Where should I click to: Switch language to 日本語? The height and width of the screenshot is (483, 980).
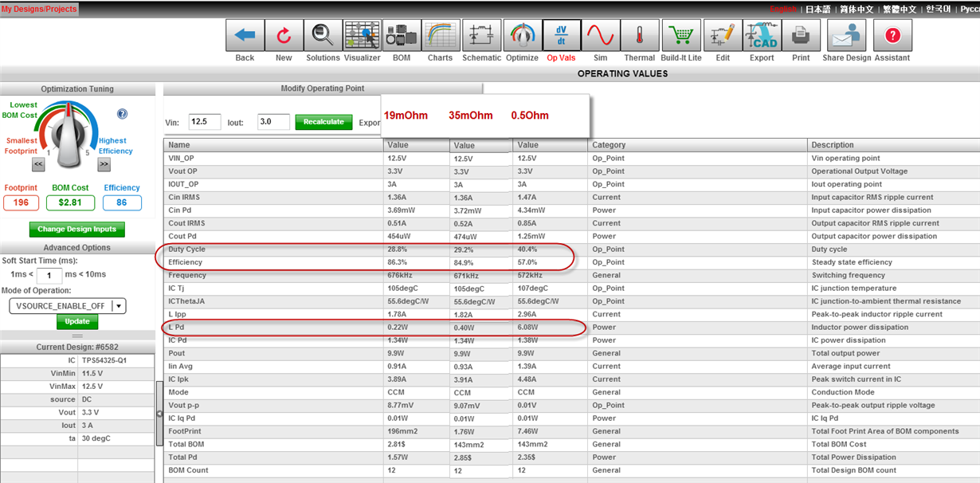click(x=817, y=9)
